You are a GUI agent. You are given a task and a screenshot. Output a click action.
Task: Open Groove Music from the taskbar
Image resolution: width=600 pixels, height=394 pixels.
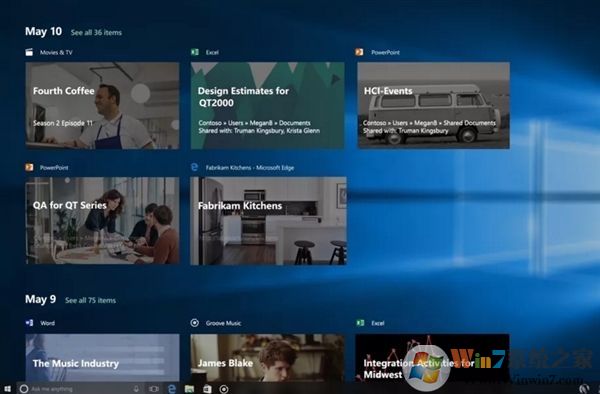tap(224, 389)
